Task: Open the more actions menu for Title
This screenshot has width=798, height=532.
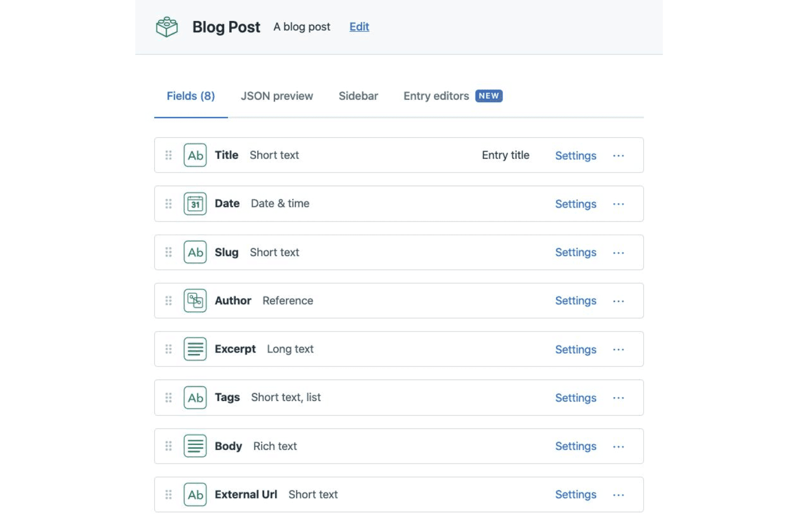Action: tap(618, 156)
